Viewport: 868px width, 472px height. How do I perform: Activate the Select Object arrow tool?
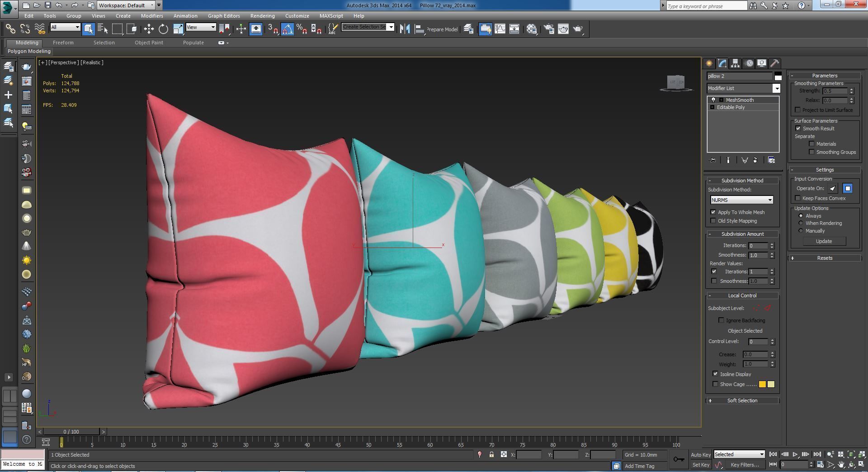88,29
